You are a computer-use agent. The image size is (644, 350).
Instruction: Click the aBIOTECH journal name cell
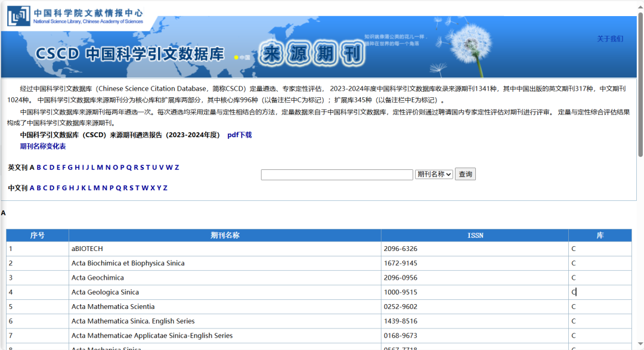[x=86, y=249]
